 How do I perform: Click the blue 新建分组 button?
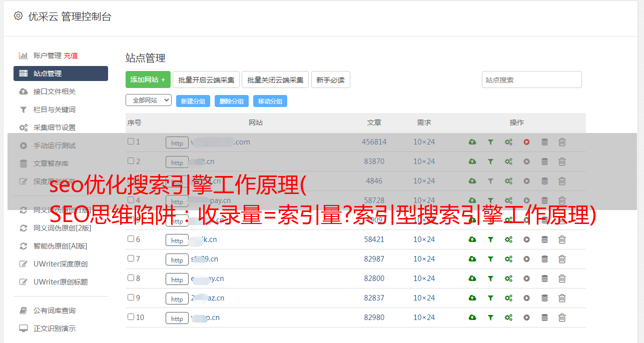pos(193,101)
